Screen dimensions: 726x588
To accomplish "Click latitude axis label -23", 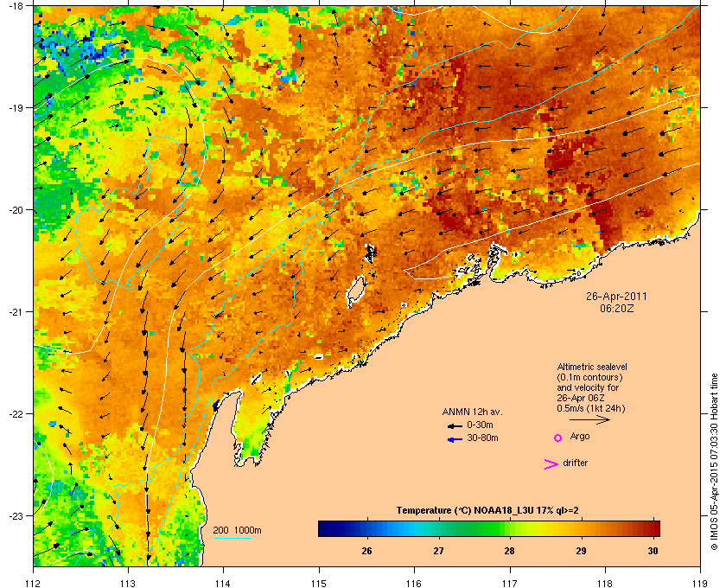I will 16,515.
